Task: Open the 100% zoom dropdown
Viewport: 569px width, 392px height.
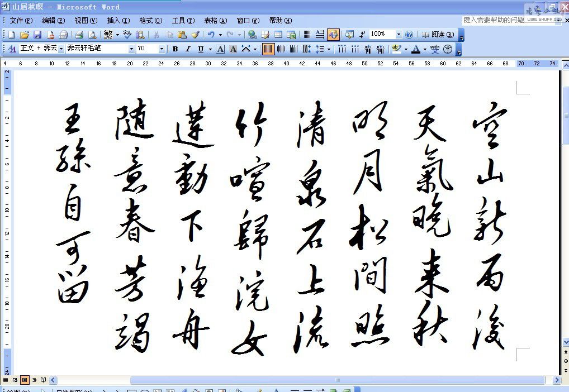Action: (x=399, y=35)
